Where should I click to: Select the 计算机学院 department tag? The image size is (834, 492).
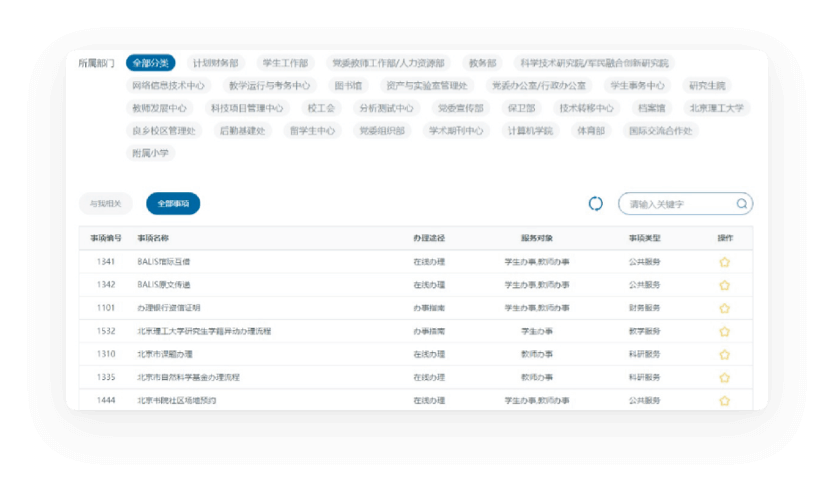[x=530, y=131]
